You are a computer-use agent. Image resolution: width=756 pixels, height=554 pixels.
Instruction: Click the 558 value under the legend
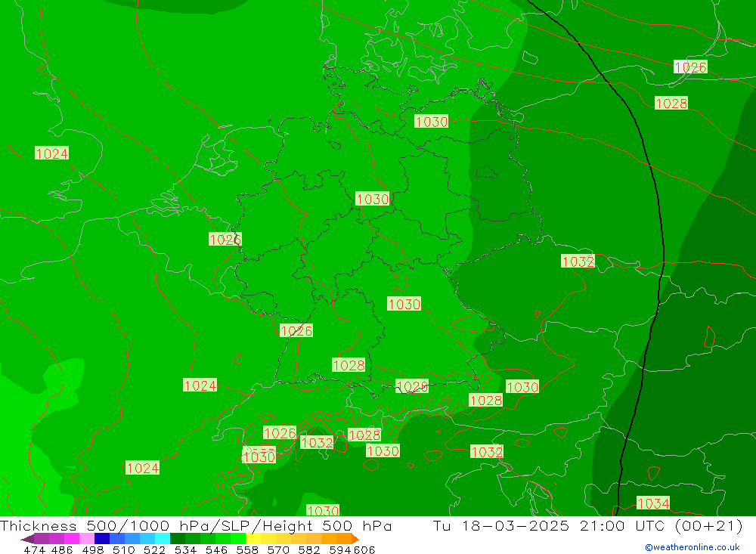247,549
